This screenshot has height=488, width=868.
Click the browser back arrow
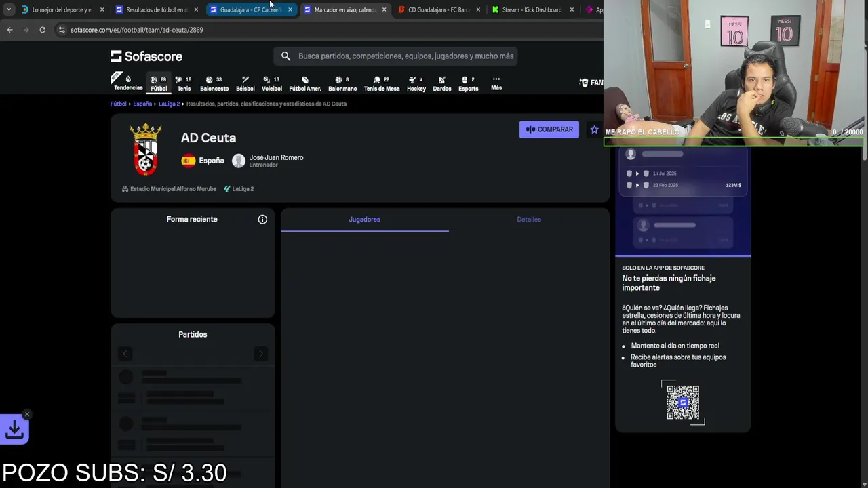9,30
